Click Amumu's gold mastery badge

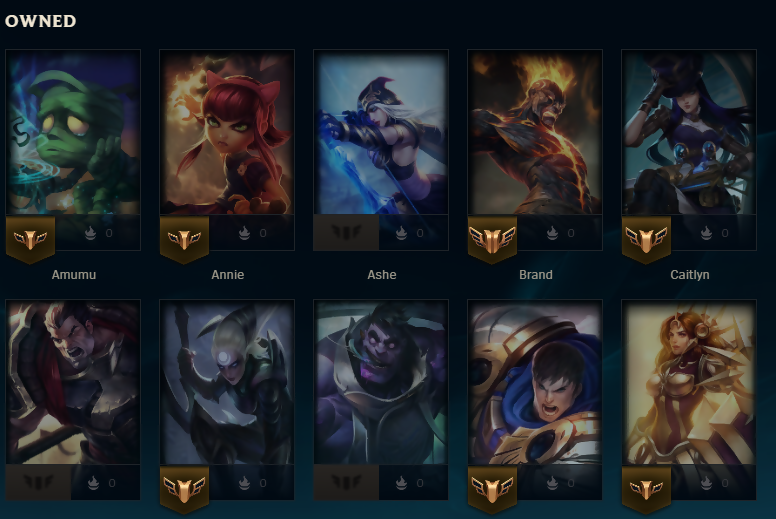click(x=30, y=239)
